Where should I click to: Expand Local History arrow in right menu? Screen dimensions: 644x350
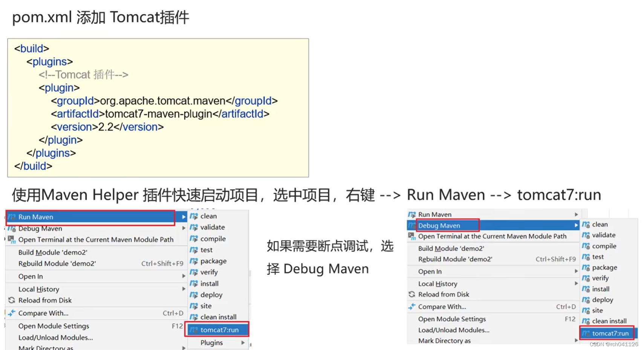coord(576,283)
